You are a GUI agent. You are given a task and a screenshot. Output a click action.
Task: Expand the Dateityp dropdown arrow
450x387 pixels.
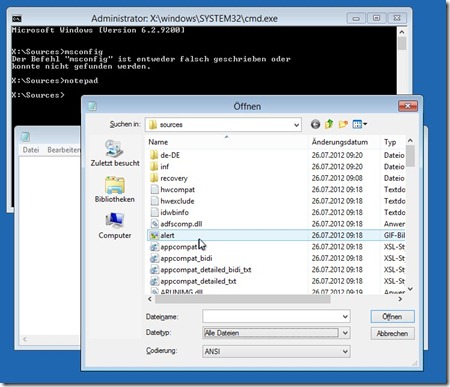click(345, 333)
